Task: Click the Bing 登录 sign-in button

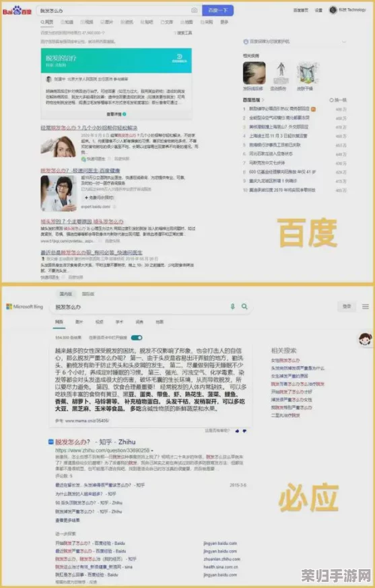Action: pos(347,306)
